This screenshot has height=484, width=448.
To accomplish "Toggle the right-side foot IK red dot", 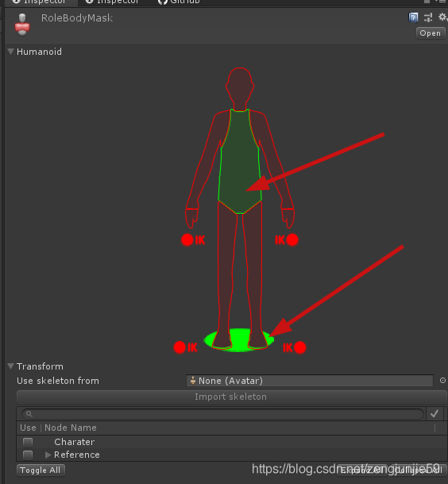I will [300, 347].
